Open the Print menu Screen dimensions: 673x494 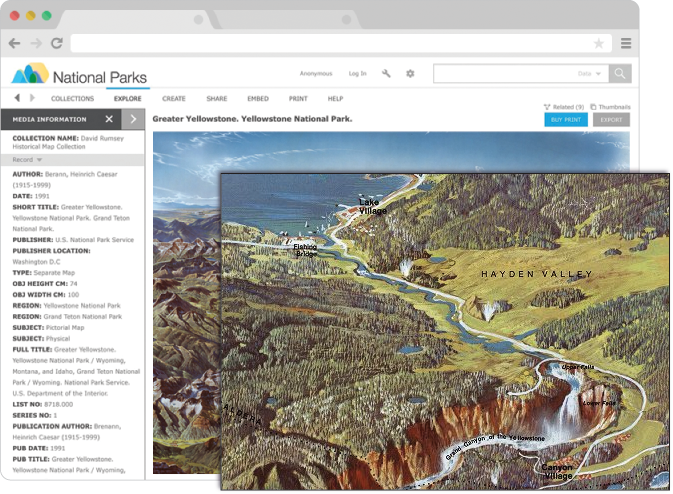click(x=298, y=98)
